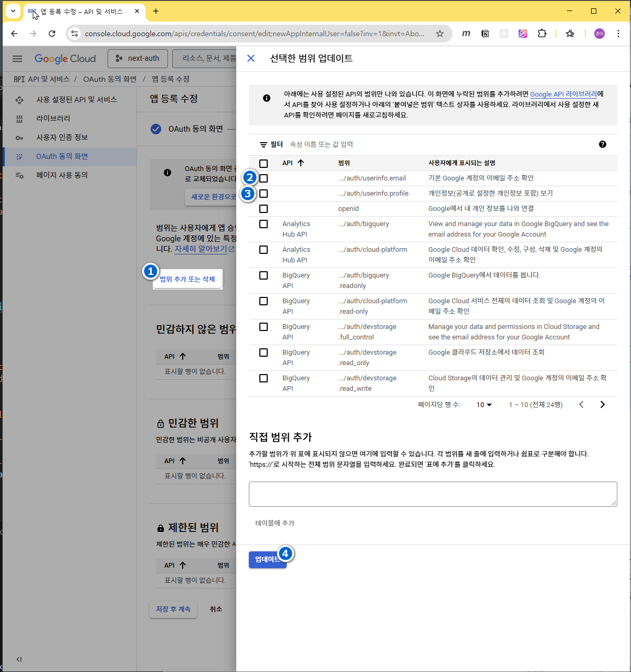Open 사용자 인증 정보 in sidebar
Viewport: 631px width, 672px height.
62,137
